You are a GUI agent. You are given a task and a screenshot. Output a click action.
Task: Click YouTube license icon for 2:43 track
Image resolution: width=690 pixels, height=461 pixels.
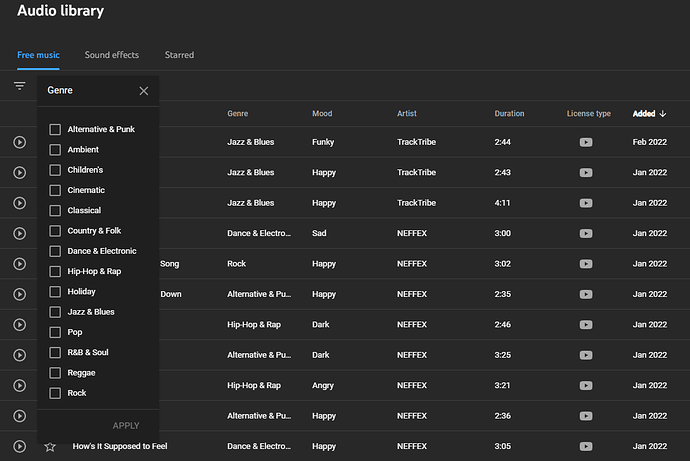click(x=586, y=172)
